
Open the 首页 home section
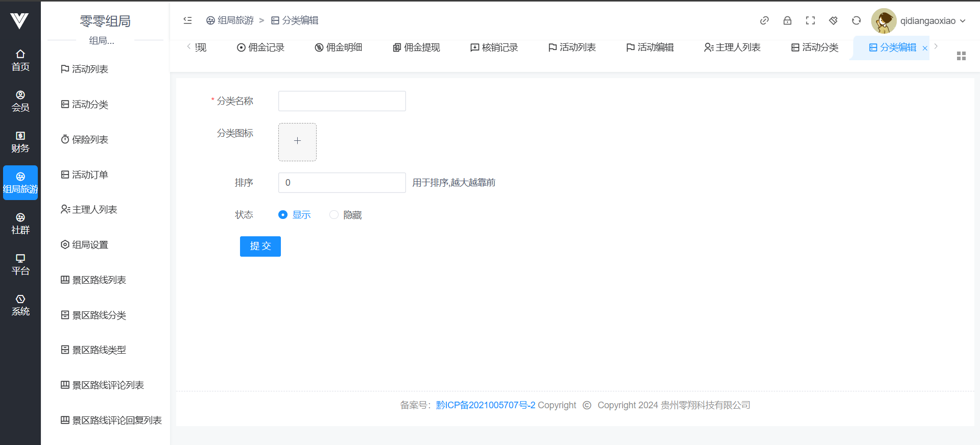[x=20, y=60]
